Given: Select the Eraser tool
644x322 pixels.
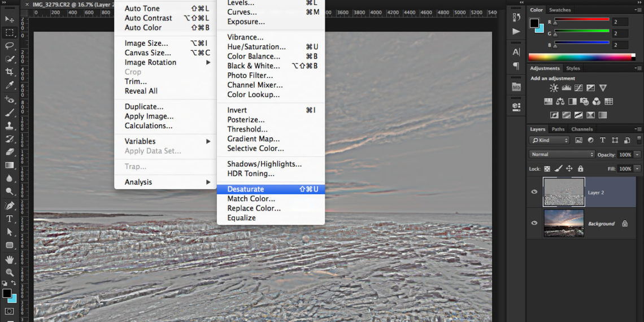Looking at the screenshot, I should point(10,152).
